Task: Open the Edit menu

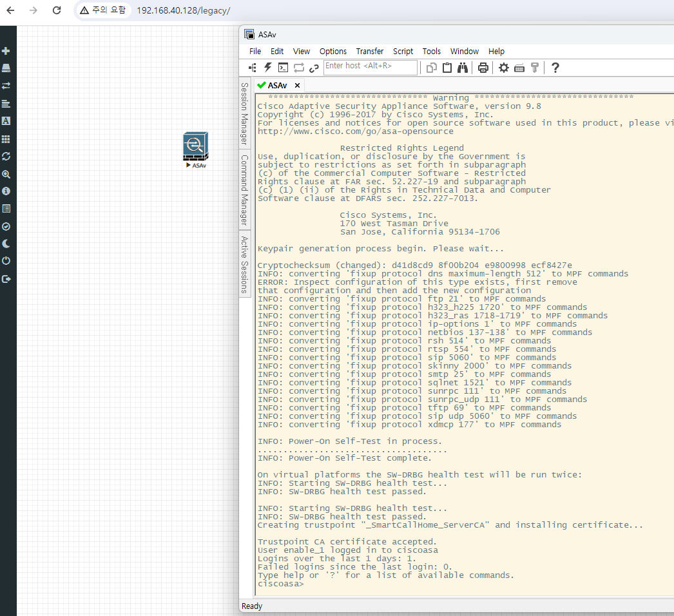Action: pyautogui.click(x=277, y=51)
